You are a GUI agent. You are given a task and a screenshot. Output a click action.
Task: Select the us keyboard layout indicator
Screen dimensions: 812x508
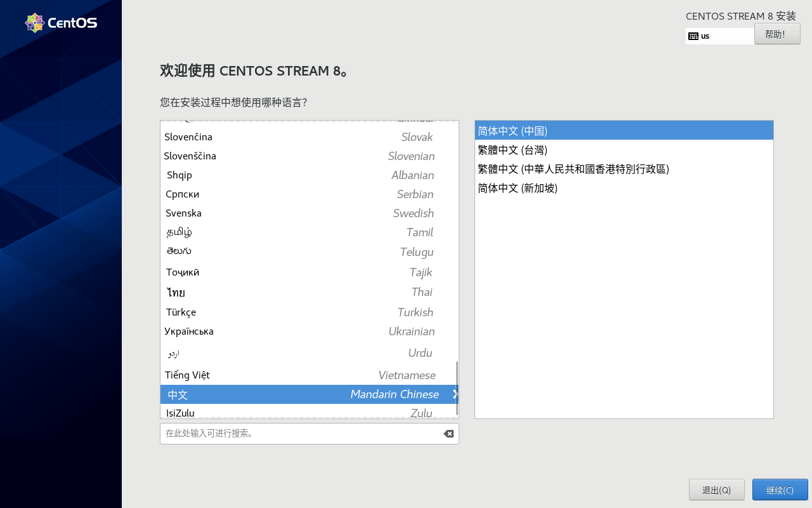pos(720,36)
